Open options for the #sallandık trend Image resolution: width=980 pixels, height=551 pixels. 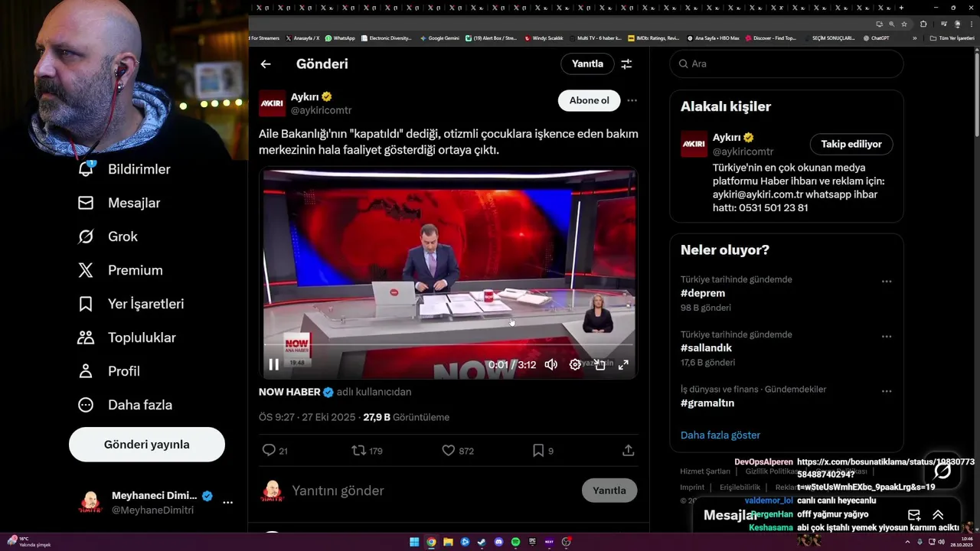click(x=887, y=337)
